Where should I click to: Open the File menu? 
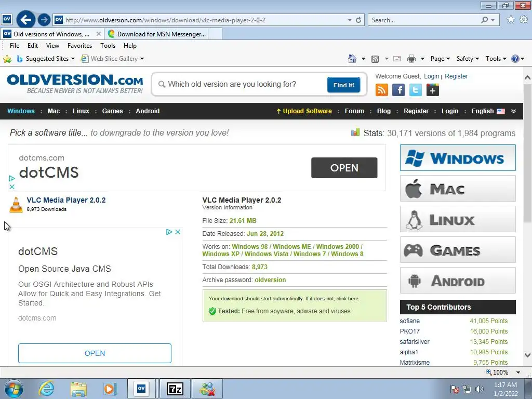tap(15, 46)
